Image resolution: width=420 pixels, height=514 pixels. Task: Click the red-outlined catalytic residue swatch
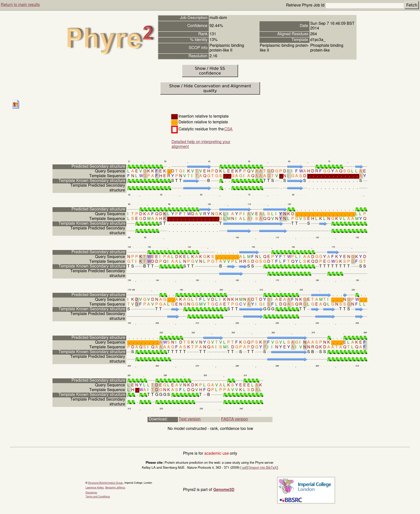point(174,129)
